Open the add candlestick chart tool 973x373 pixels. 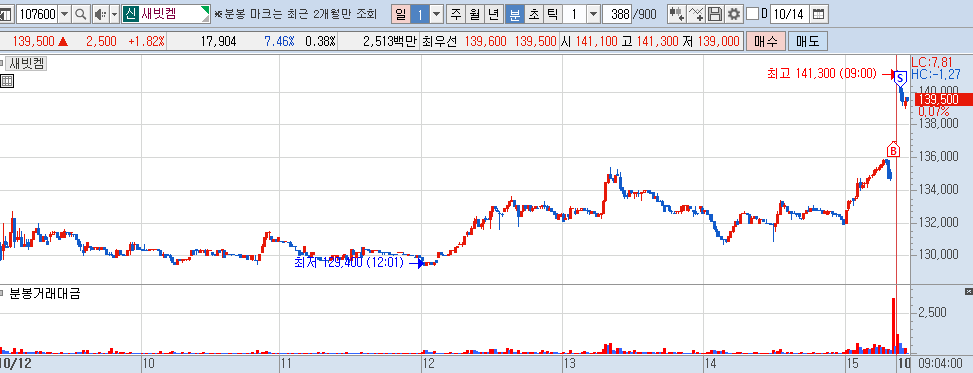pyautogui.click(x=676, y=14)
